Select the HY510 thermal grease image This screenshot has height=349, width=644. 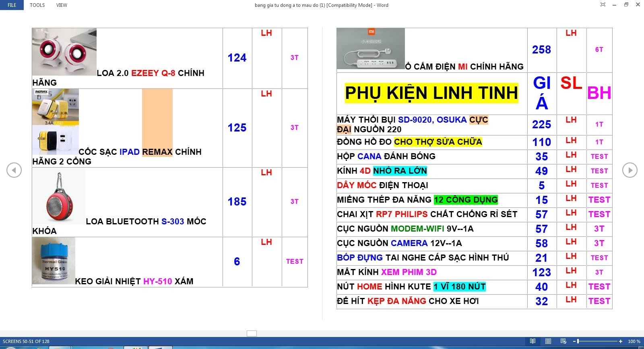[x=54, y=261]
